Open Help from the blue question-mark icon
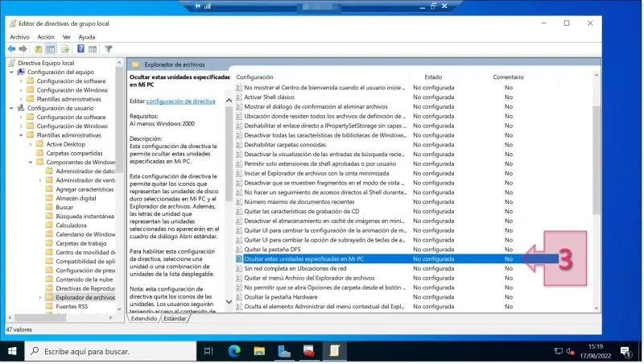Image resolution: width=644 pixels, height=364 pixels. pyautogui.click(x=80, y=49)
